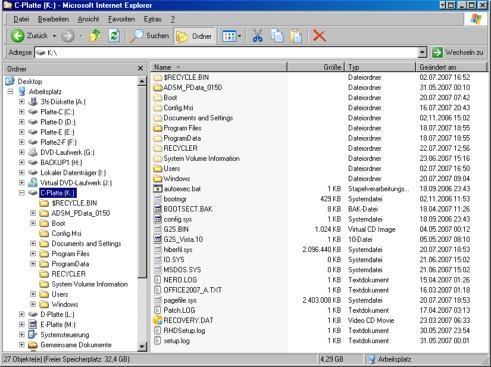Select the bootmgr file icon

[x=157, y=199]
